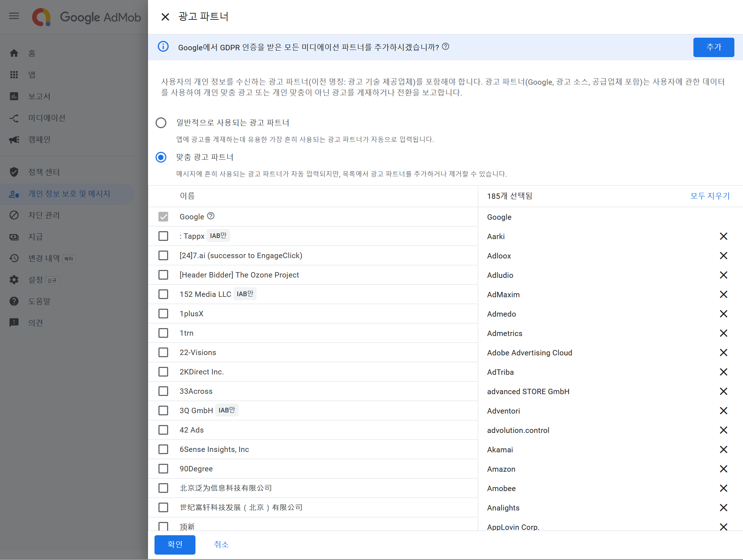Open the 차단 관리 blocking icon
743x560 pixels.
pos(14,215)
